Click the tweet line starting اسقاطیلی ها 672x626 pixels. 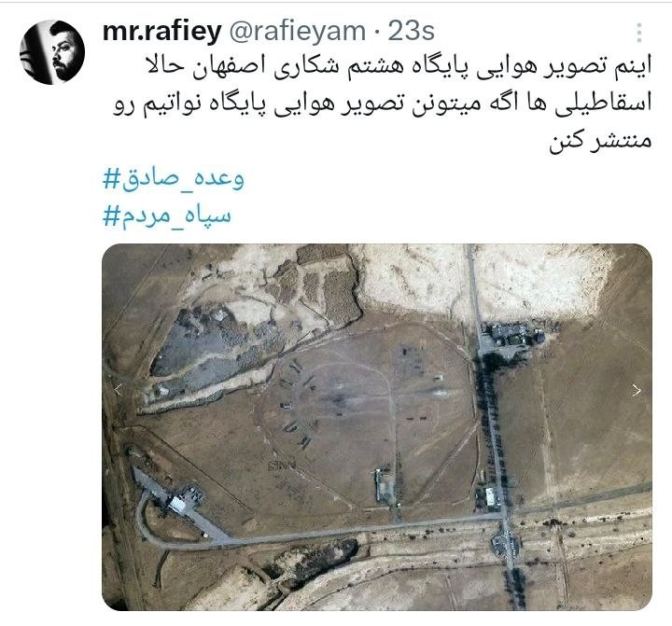point(382,104)
